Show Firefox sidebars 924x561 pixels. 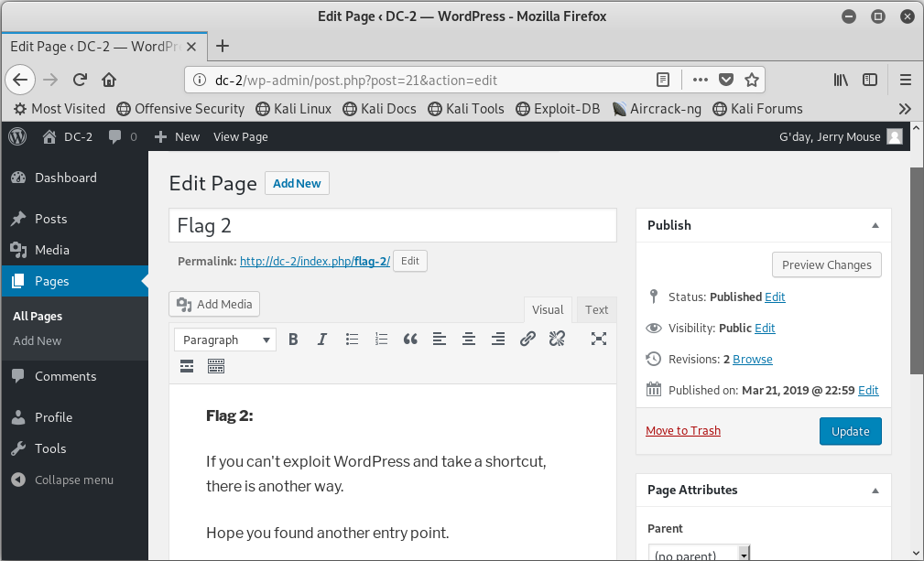click(870, 80)
